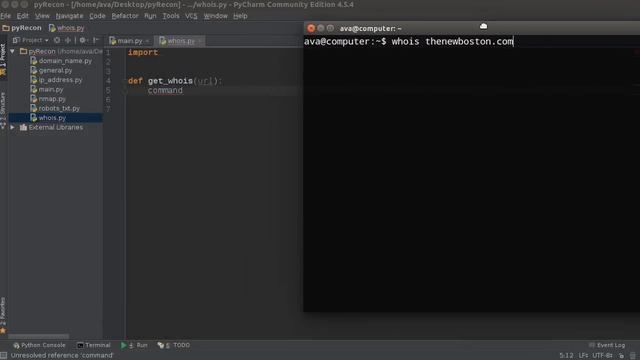This screenshot has width=640, height=360.
Task: Open the TODO tool window
Action: click(174, 345)
